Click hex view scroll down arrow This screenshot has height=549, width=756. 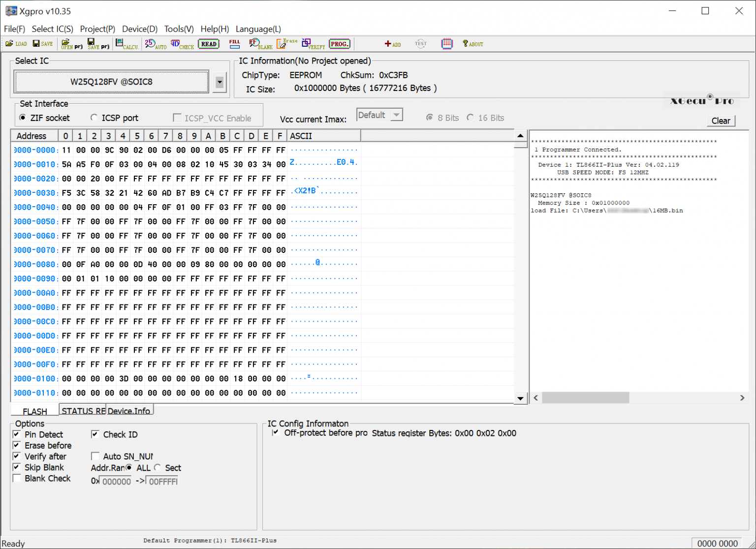[x=520, y=398]
